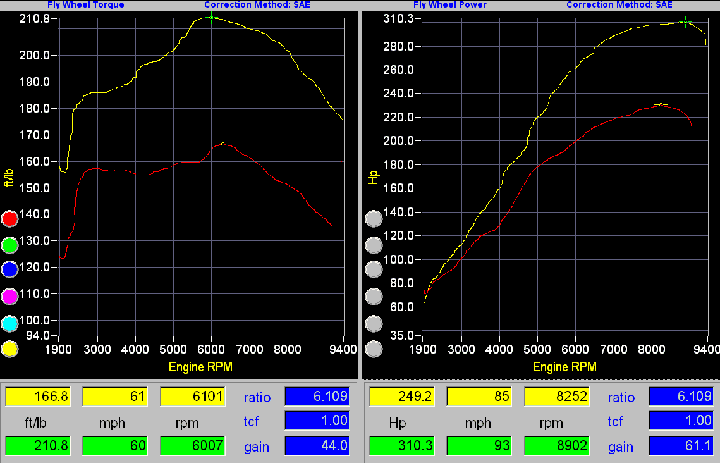Click the topmost gray circle on power graph

(x=373, y=218)
